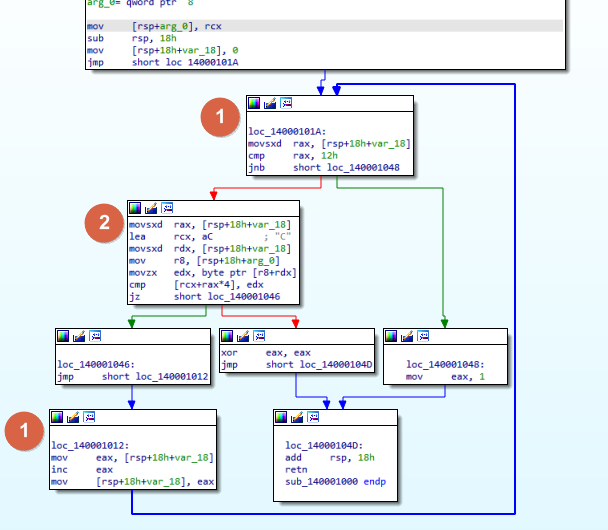Image resolution: width=608 pixels, height=530 pixels.
Task: Click group nodes icon on the lea rcx, aC block
Action: click(167, 208)
